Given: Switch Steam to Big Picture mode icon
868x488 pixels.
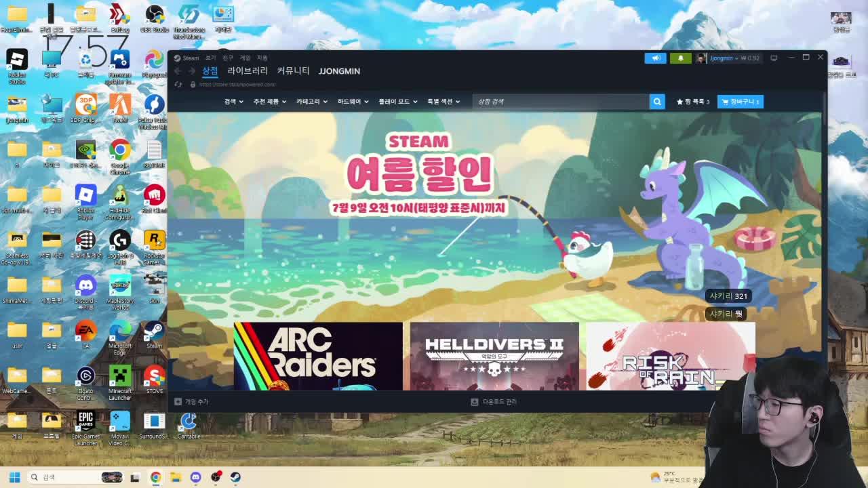Looking at the screenshot, I should (774, 58).
